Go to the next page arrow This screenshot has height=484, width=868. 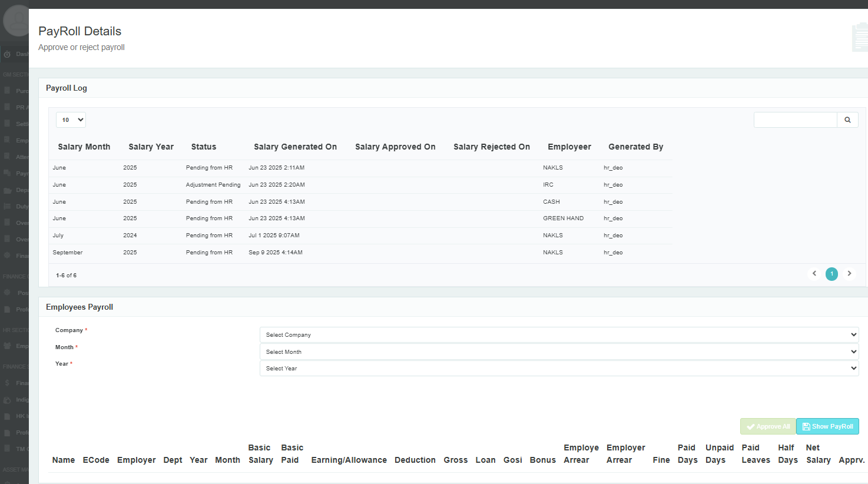tap(849, 274)
